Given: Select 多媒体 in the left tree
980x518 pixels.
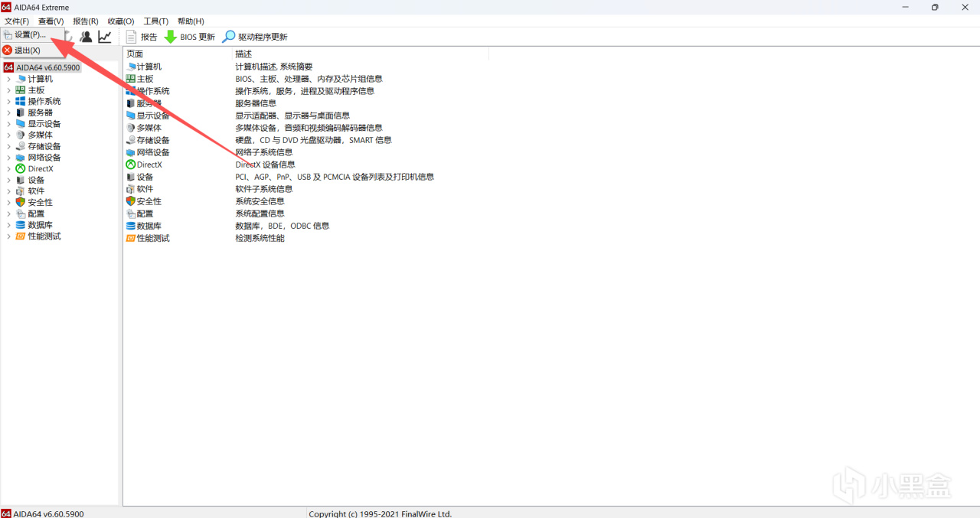Looking at the screenshot, I should tap(41, 135).
